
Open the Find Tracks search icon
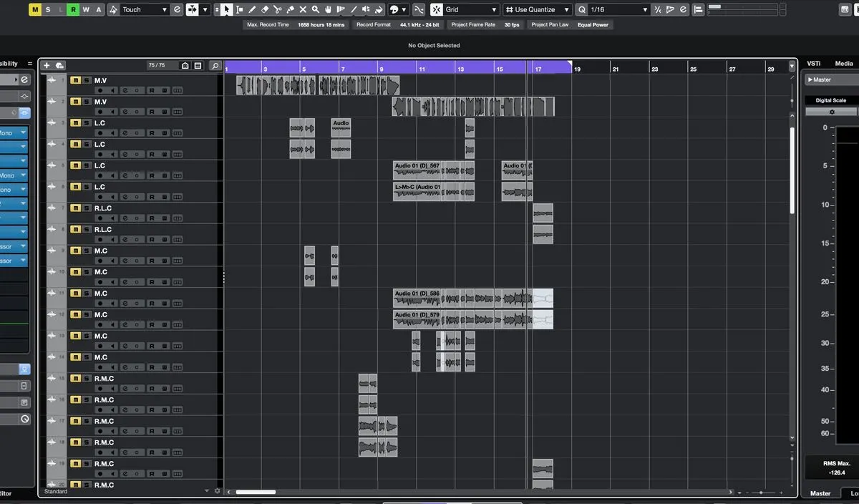click(215, 65)
